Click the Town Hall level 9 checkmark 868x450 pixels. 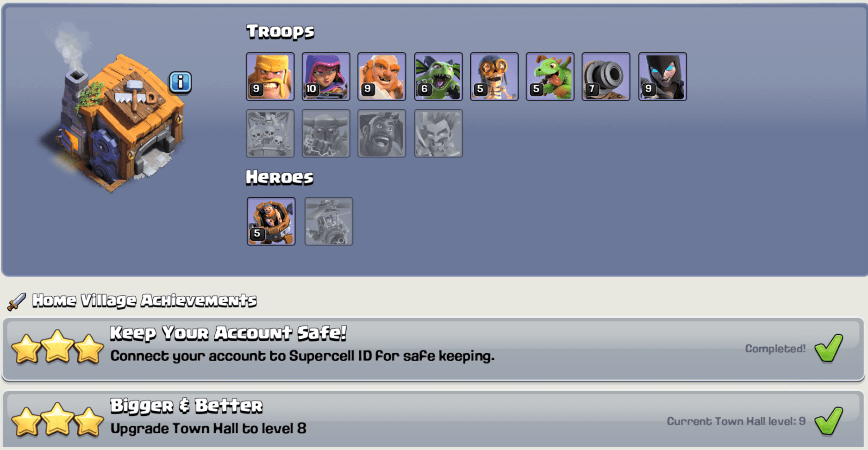coord(829,421)
